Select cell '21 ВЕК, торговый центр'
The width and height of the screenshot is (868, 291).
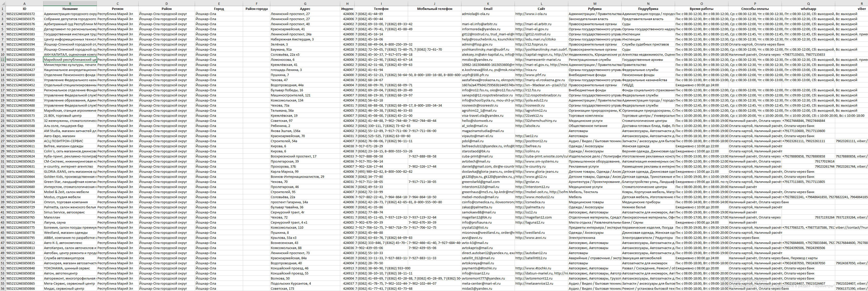click(x=70, y=116)
